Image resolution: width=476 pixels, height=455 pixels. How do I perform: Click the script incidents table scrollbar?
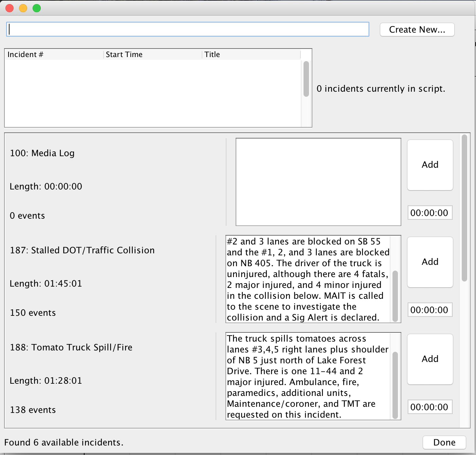306,79
